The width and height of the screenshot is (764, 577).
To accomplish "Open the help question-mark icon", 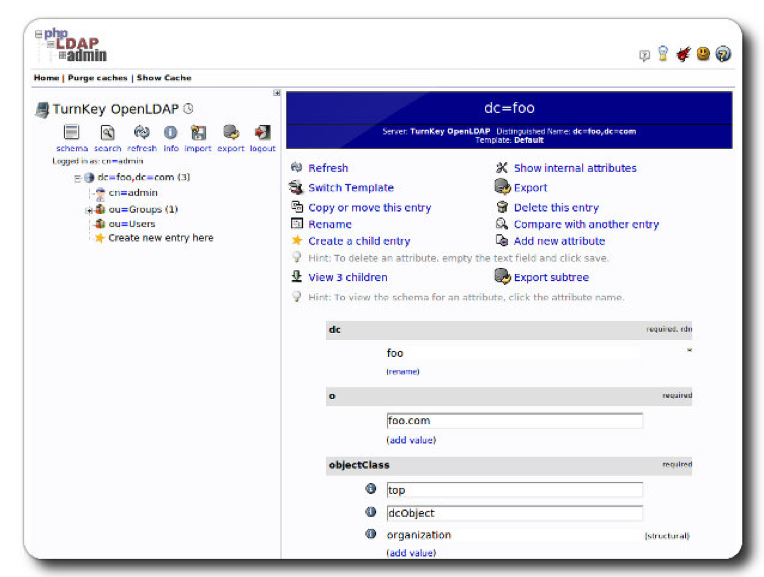I will pyautogui.click(x=723, y=54).
